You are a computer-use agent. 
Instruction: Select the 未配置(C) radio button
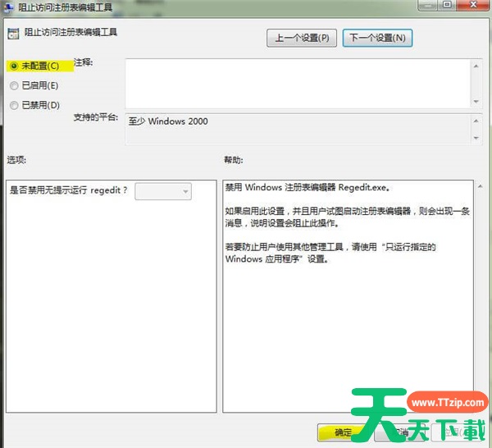click(14, 66)
